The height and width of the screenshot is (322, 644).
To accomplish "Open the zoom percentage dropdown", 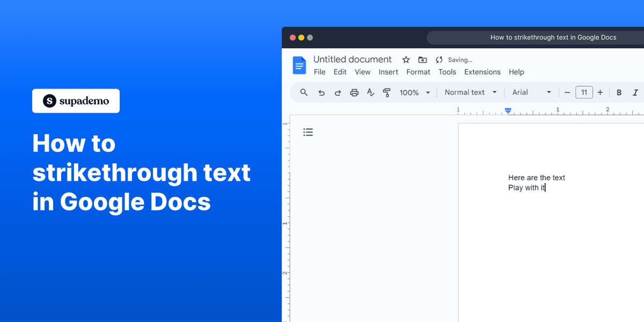I will 414,92.
